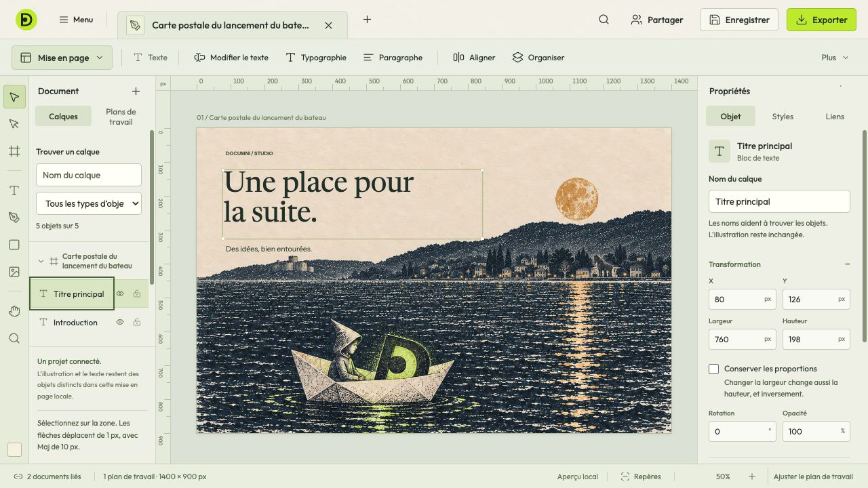Open the Liens properties tab
Viewport: 868px width, 488px height.
click(835, 117)
